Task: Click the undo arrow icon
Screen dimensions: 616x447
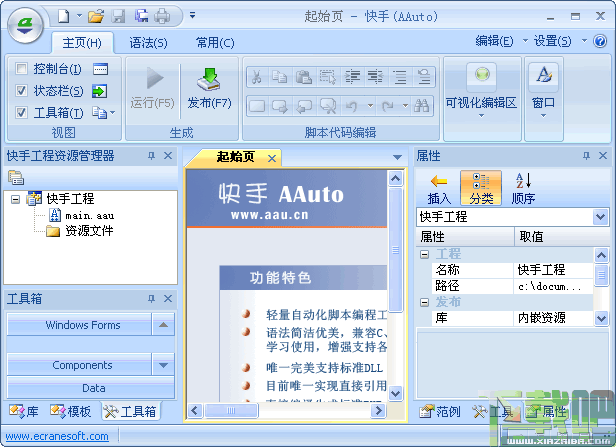Action: (x=352, y=106)
